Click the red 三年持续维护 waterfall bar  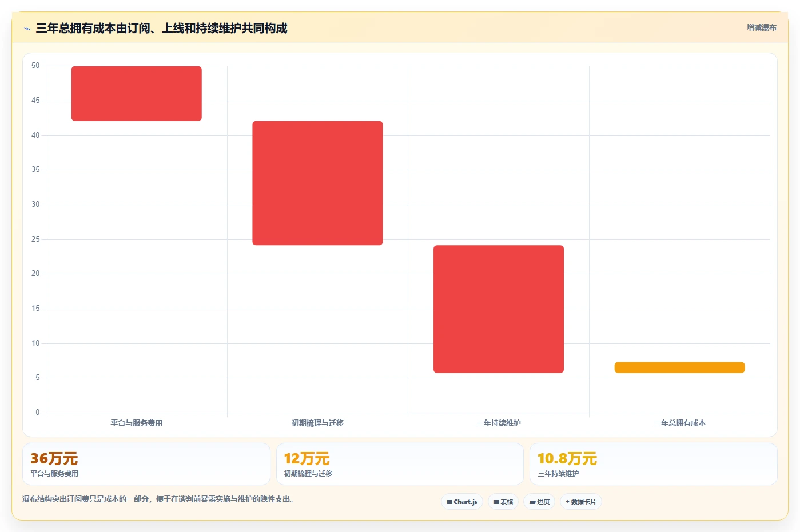tap(499, 309)
